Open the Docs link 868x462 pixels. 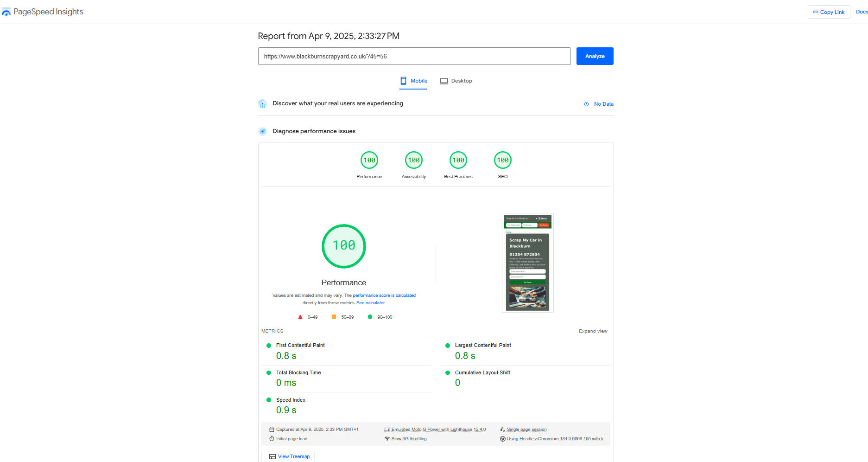click(x=862, y=12)
